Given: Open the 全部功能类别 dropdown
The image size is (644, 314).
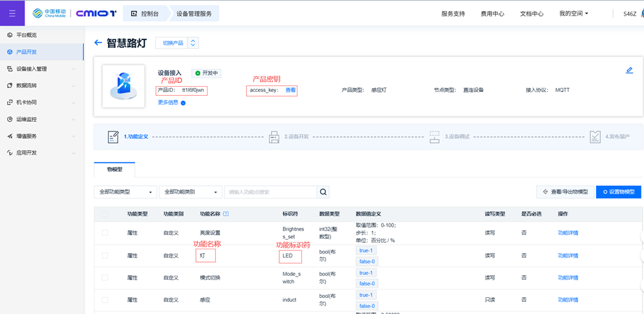Looking at the screenshot, I should coord(190,192).
